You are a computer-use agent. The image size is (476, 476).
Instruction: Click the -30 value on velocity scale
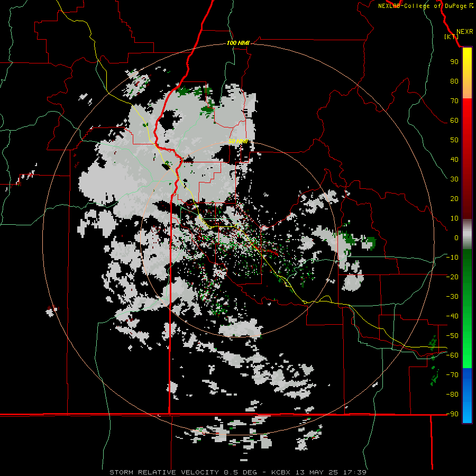(x=452, y=297)
